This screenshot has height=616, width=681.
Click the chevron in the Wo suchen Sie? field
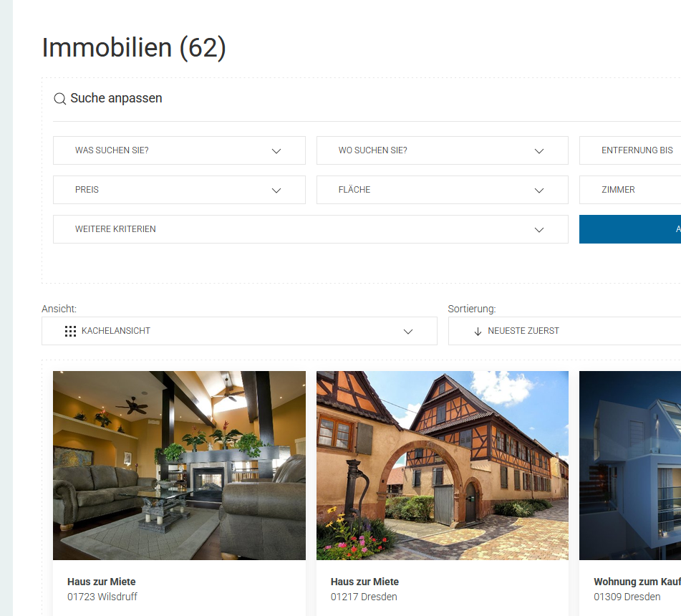point(539,151)
